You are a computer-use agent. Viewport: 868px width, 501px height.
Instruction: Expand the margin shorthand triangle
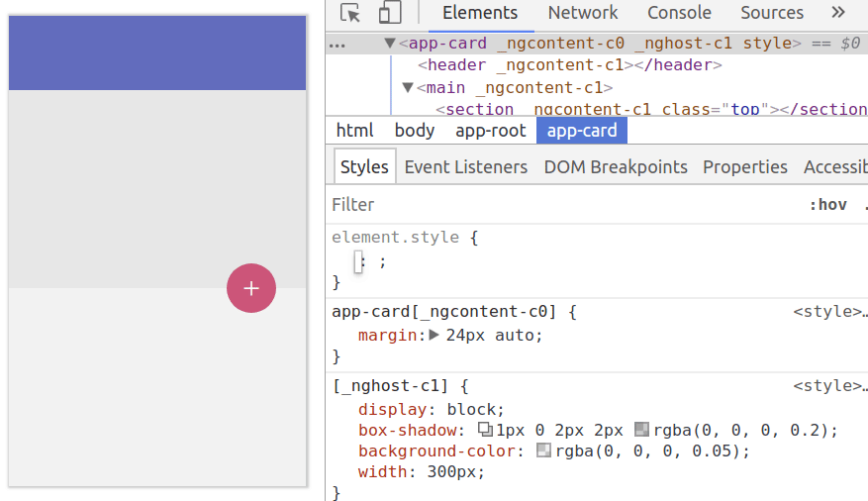tap(434, 335)
